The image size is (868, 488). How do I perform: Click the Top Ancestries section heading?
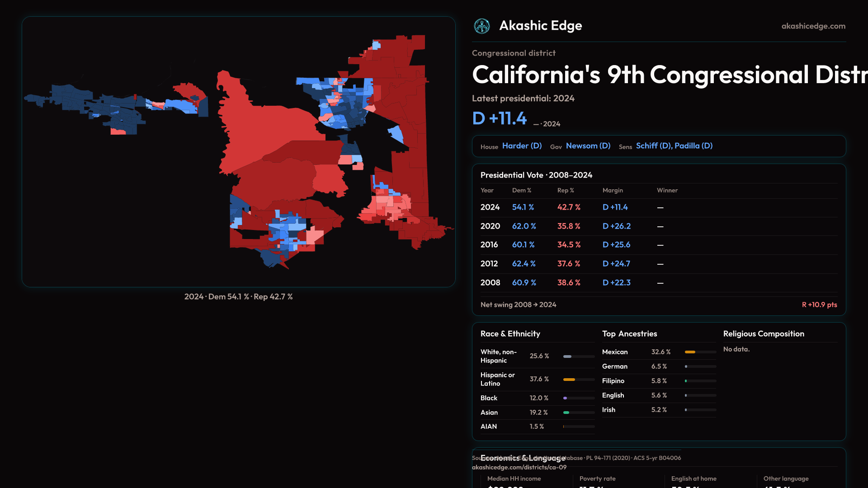(629, 334)
